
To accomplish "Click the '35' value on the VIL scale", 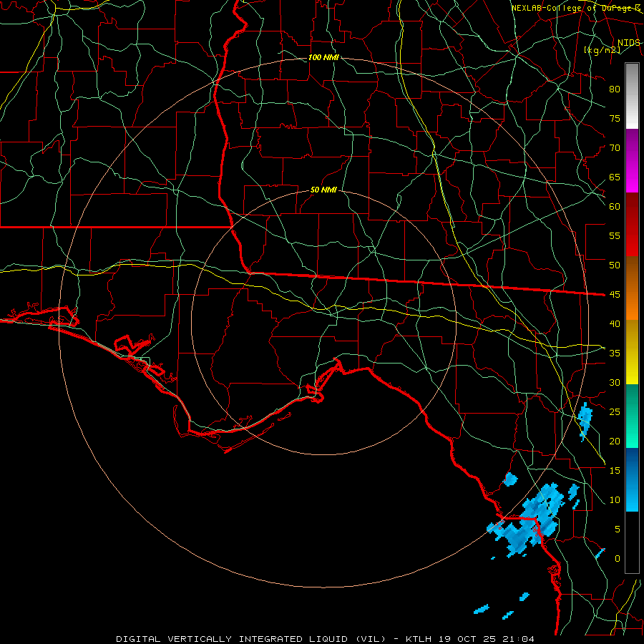I will (x=615, y=353).
